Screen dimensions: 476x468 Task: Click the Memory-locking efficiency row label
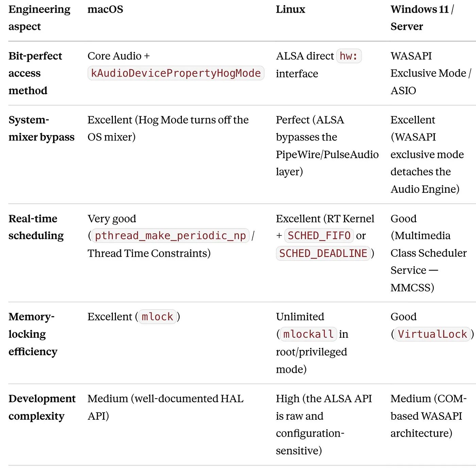coord(33,334)
